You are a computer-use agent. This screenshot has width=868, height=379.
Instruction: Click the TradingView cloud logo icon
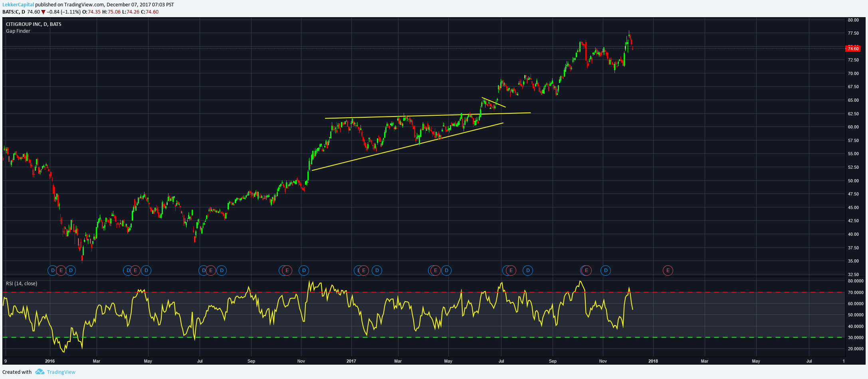point(40,372)
